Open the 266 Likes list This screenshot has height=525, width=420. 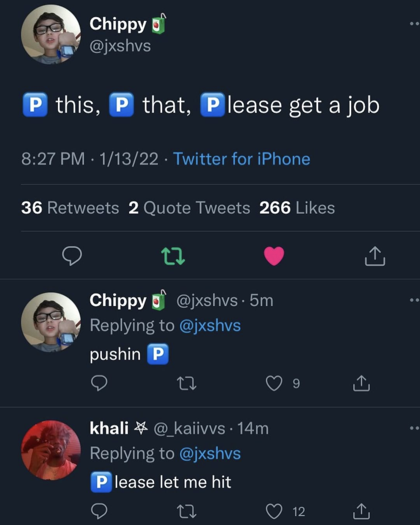pyautogui.click(x=297, y=208)
